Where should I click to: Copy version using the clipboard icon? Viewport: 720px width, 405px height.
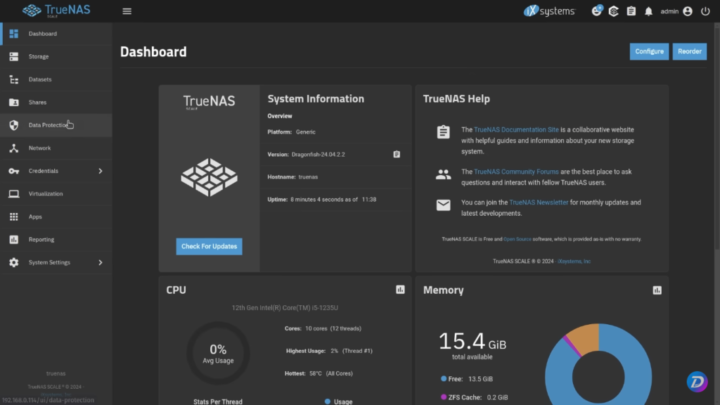tap(397, 155)
